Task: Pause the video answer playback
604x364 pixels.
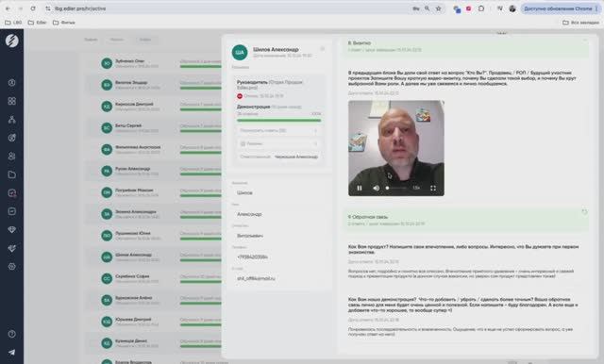Action: [359, 188]
